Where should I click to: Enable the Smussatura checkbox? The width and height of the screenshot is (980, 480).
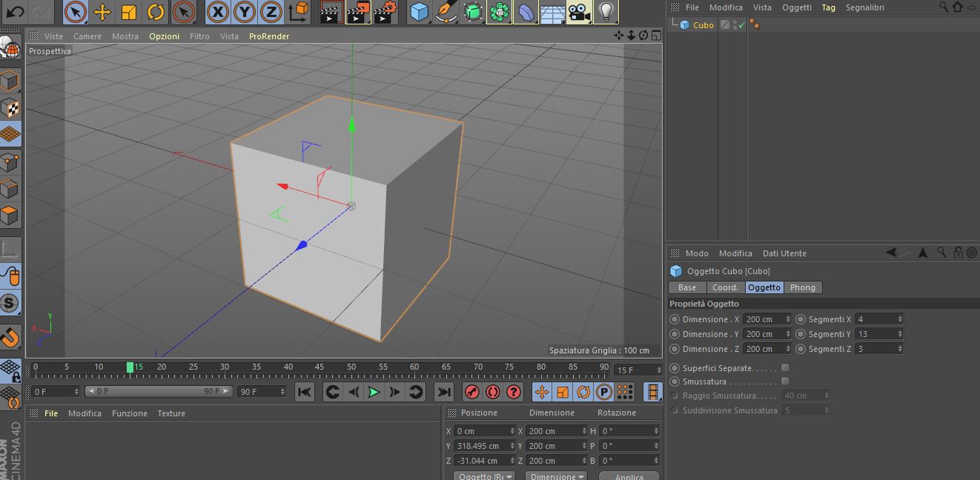pos(786,381)
